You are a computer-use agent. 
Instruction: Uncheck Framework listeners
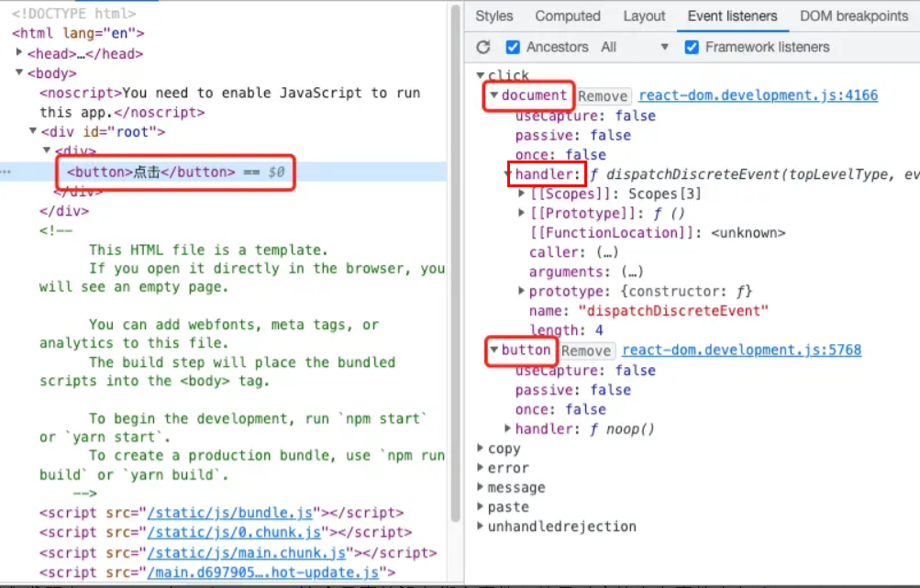692,47
